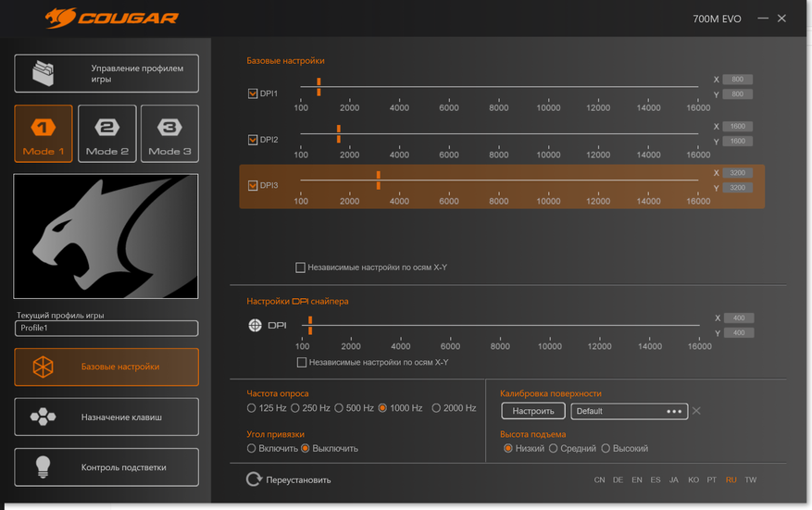This screenshot has width=812, height=510.
Task: Click Настроить surface calibration button
Action: 533,411
